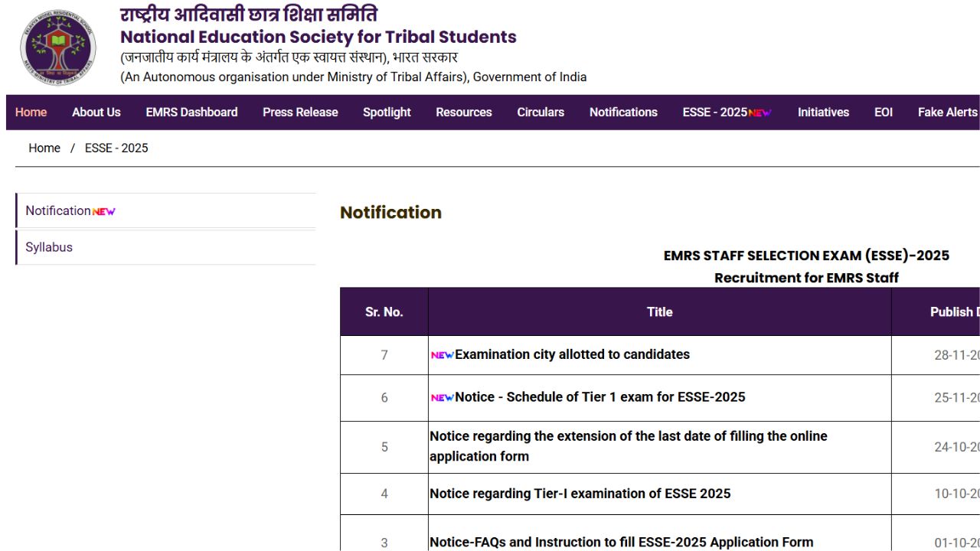Select the Notification sidebar tab
The width and height of the screenshot is (980, 551).
pos(60,210)
